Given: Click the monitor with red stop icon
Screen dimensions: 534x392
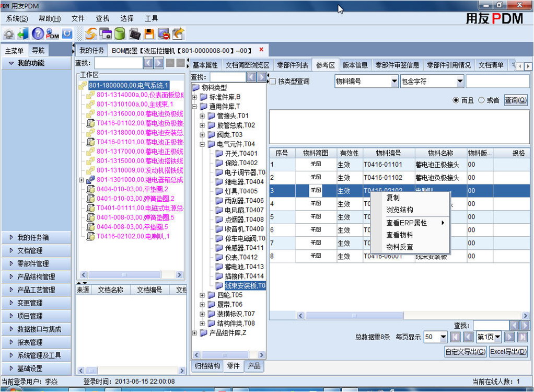Looking at the screenshot, I should [x=164, y=34].
